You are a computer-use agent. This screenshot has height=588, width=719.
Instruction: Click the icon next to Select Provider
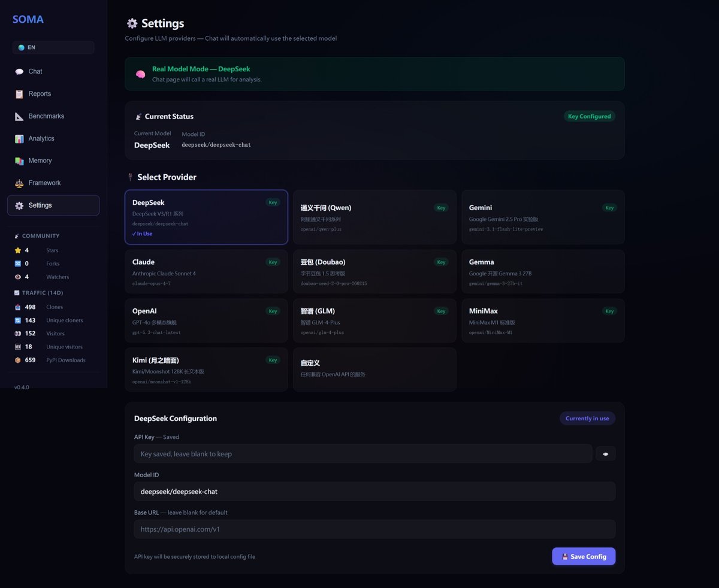pyautogui.click(x=131, y=177)
